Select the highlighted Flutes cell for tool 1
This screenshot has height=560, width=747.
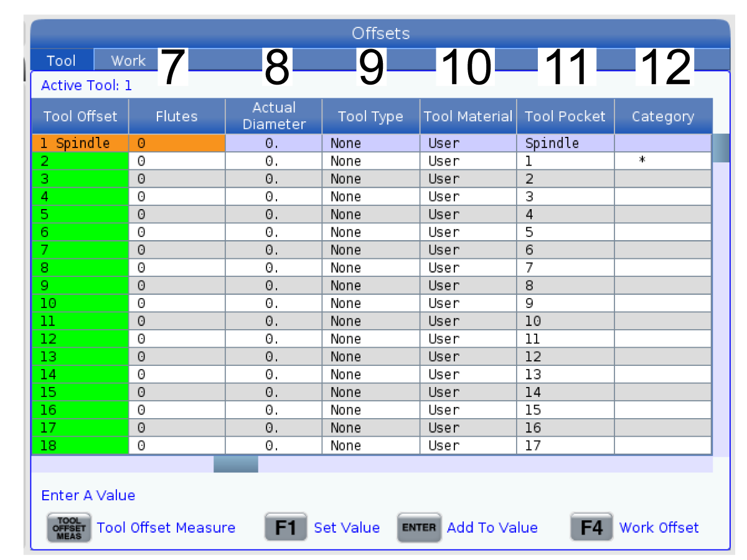click(177, 143)
